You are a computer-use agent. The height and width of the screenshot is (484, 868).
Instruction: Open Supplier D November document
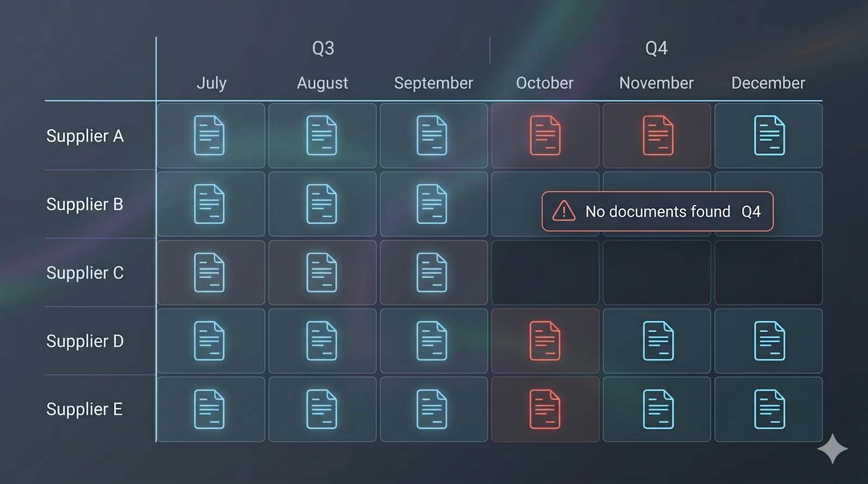coord(658,341)
